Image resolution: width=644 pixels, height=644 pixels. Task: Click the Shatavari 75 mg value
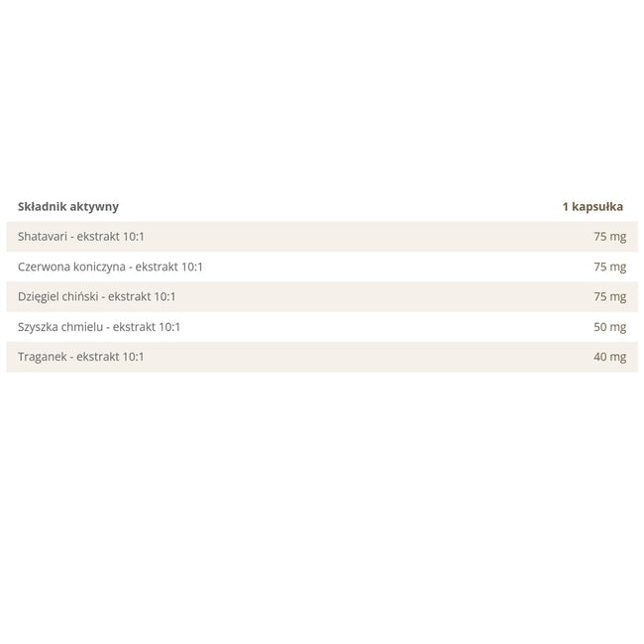pos(610,237)
